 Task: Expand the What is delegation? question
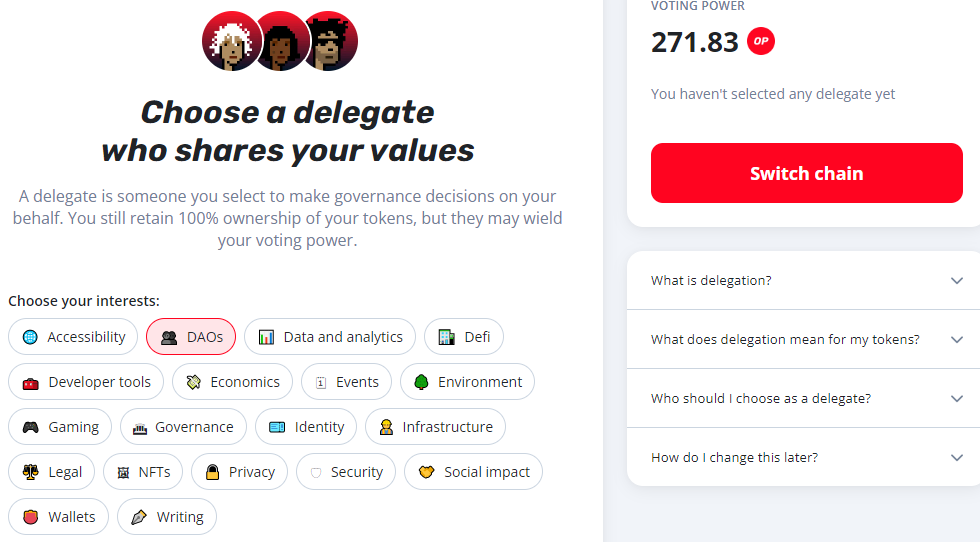pyautogui.click(x=803, y=280)
